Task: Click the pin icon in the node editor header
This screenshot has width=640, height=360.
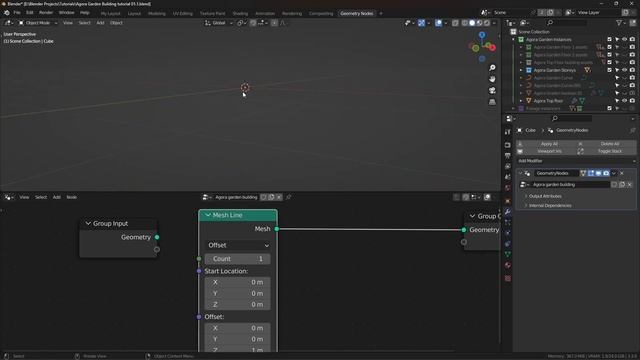Action: [x=289, y=197]
